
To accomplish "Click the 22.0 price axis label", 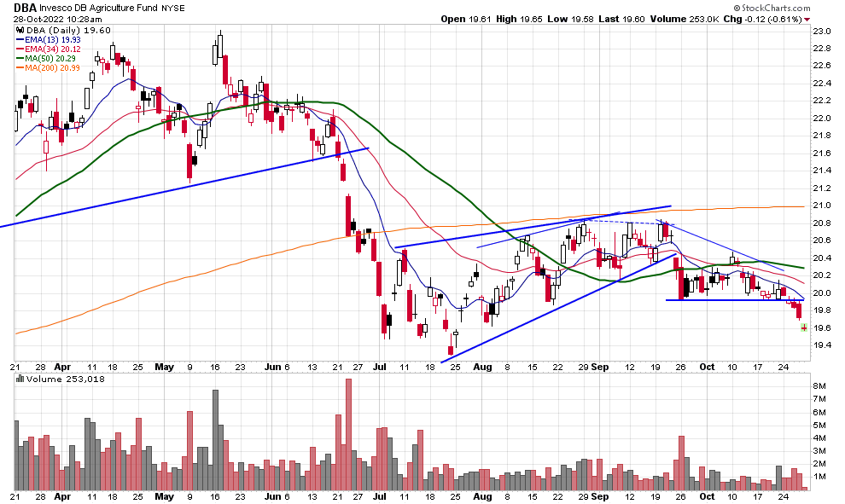I will click(x=821, y=118).
